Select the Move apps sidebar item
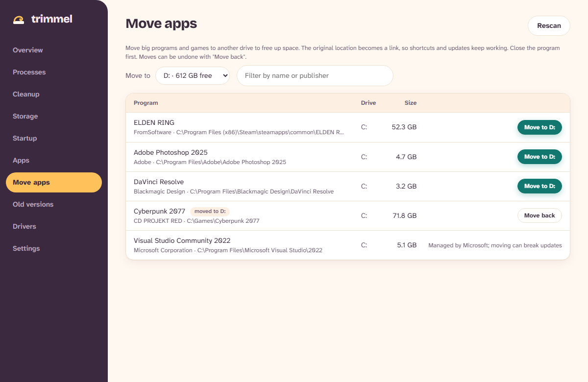Image resolution: width=588 pixels, height=382 pixels. tap(54, 182)
